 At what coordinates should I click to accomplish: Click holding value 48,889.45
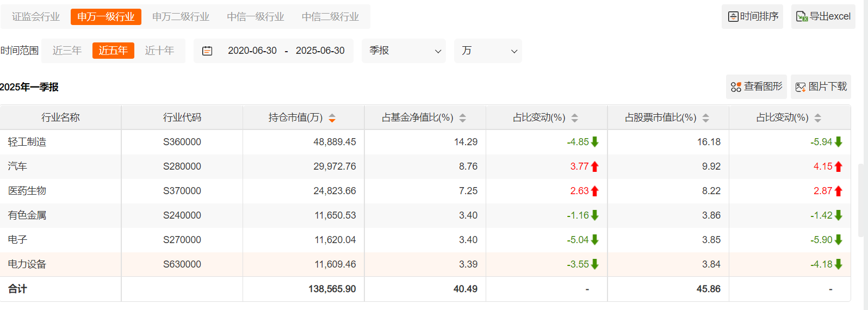[334, 142]
